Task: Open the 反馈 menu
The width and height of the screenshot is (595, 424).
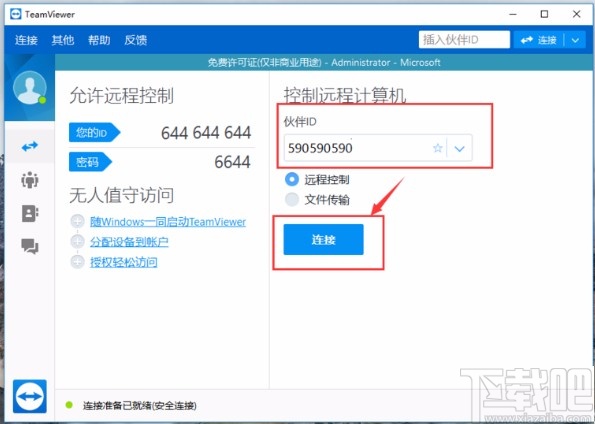Action: [135, 40]
